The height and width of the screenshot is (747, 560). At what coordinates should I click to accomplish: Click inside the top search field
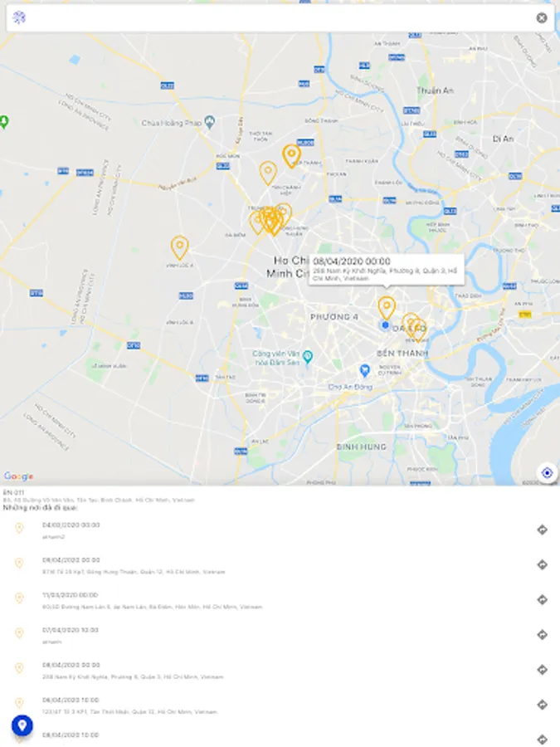[x=280, y=18]
